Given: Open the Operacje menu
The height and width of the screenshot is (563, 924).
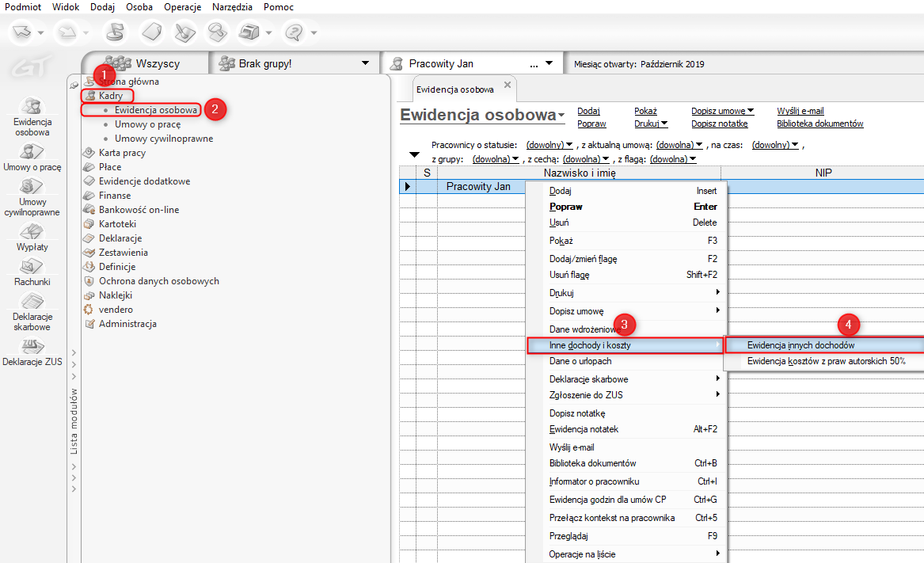Looking at the screenshot, I should click(183, 7).
